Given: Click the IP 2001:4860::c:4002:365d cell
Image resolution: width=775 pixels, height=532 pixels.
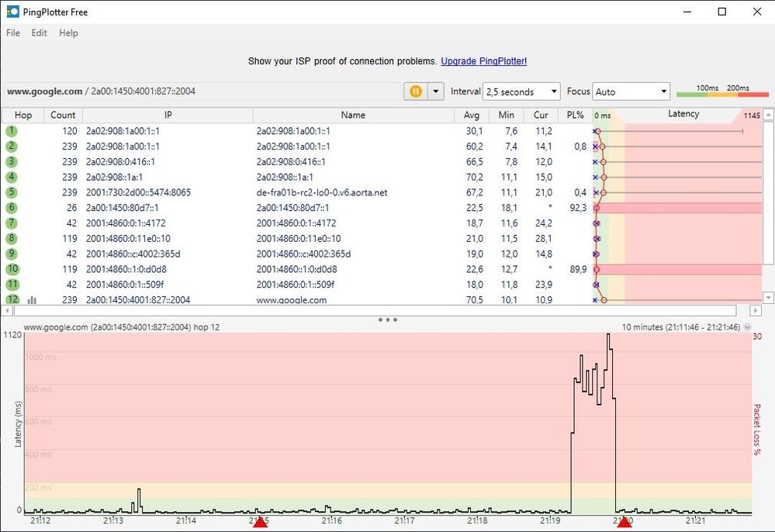Looking at the screenshot, I should tap(133, 254).
